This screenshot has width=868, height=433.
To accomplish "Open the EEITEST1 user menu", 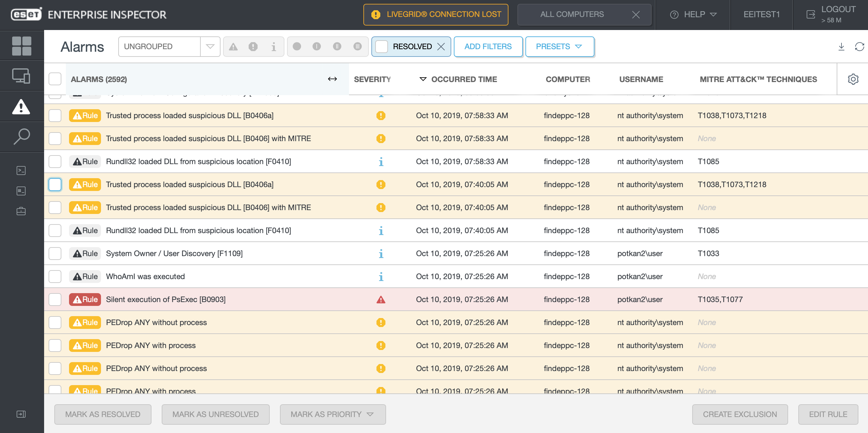I will [762, 14].
